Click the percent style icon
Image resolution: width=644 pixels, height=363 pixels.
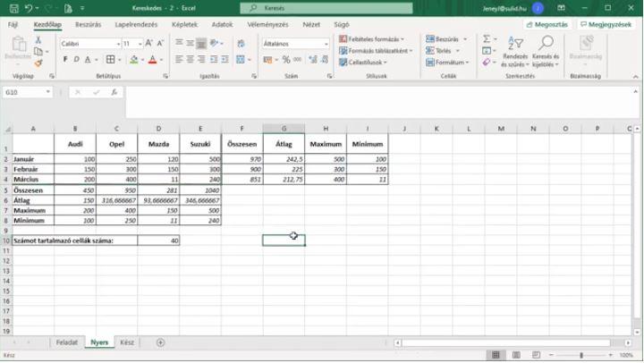click(x=284, y=60)
